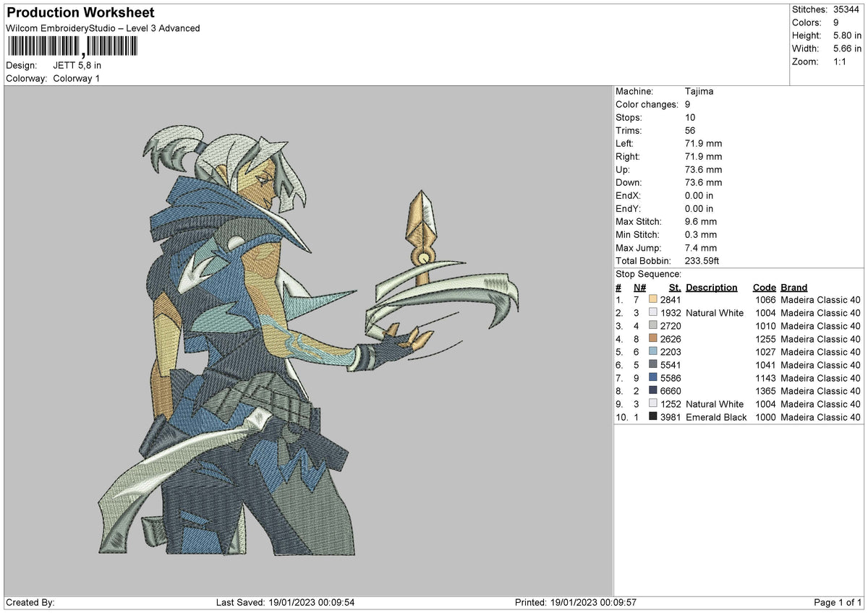Select the Brand column header
The image size is (868, 613).
point(794,288)
